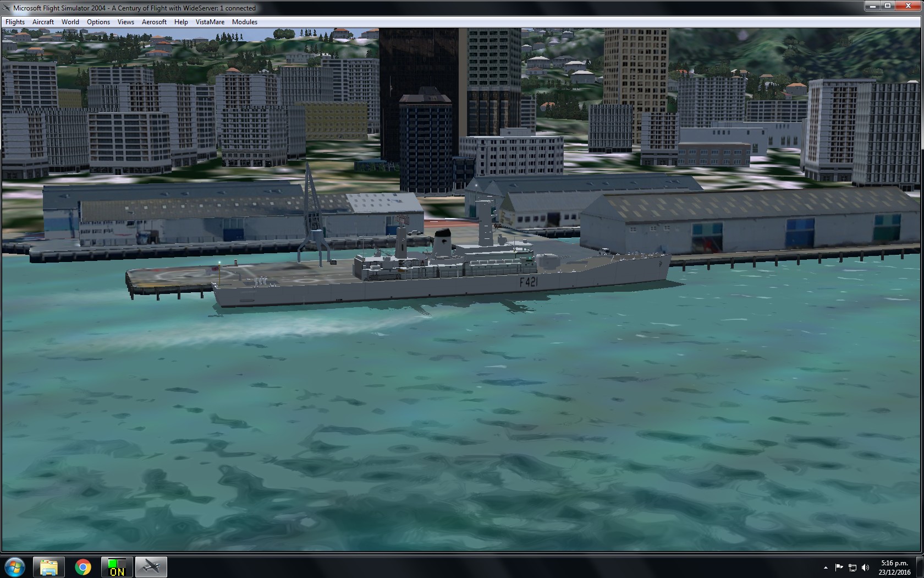The image size is (924, 578).
Task: Open the VistaMare menu
Action: [210, 22]
